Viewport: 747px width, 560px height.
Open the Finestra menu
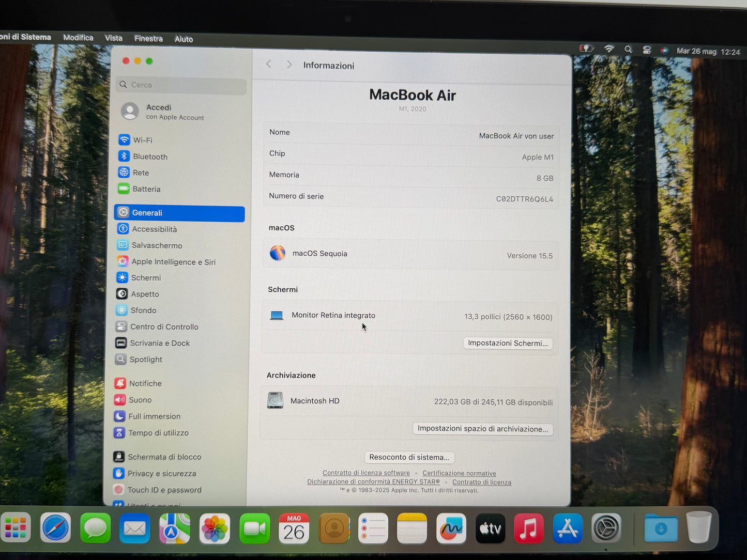point(148,39)
